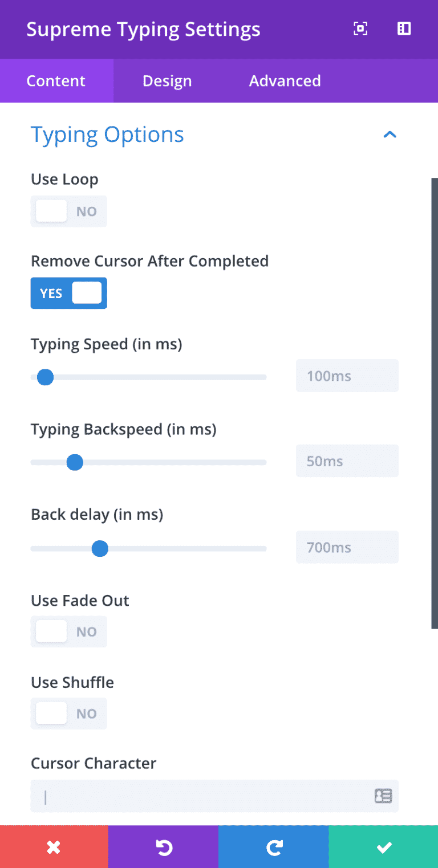The width and height of the screenshot is (438, 868).
Task: Click the panel layout icon top right
Action: (x=404, y=28)
